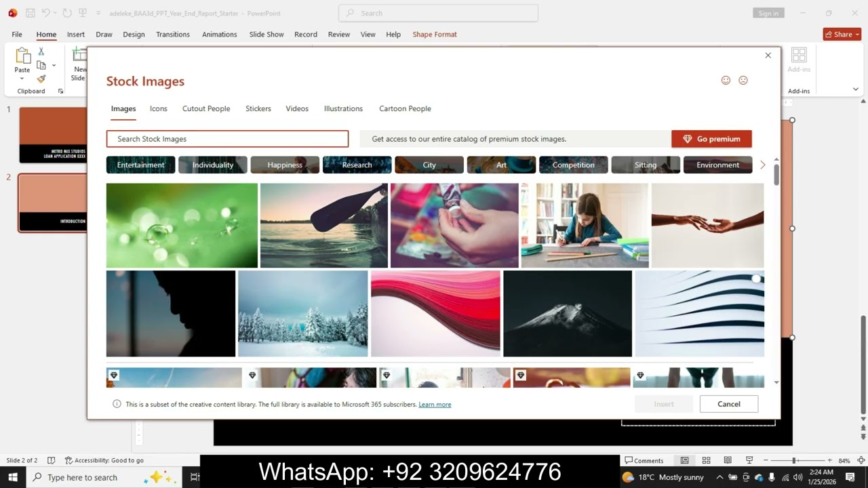The image size is (868, 488).
Task: Click the zoom slider handle
Action: tap(794, 460)
